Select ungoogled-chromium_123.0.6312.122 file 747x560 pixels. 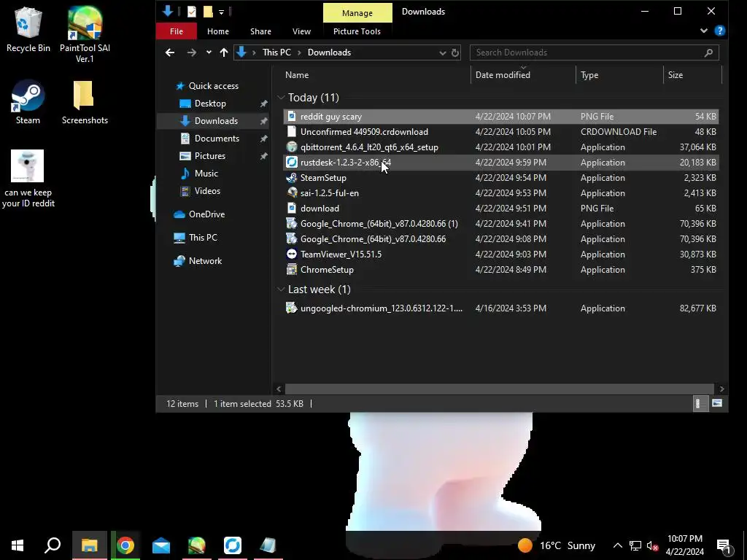pos(500,308)
